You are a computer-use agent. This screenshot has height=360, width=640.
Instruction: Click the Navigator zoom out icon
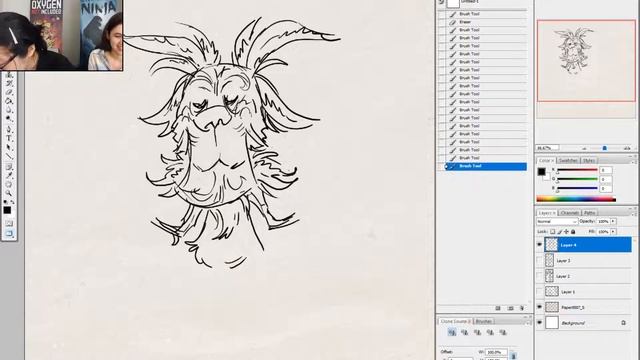[584, 149]
